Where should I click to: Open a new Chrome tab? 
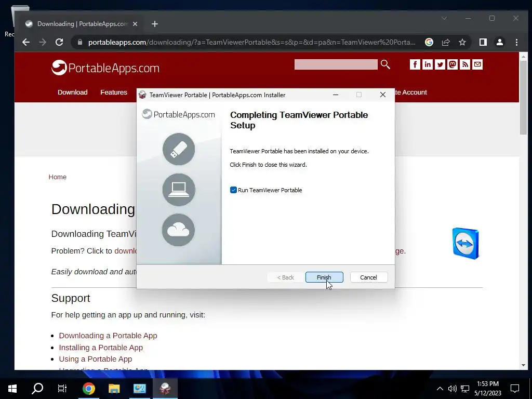[x=155, y=24]
